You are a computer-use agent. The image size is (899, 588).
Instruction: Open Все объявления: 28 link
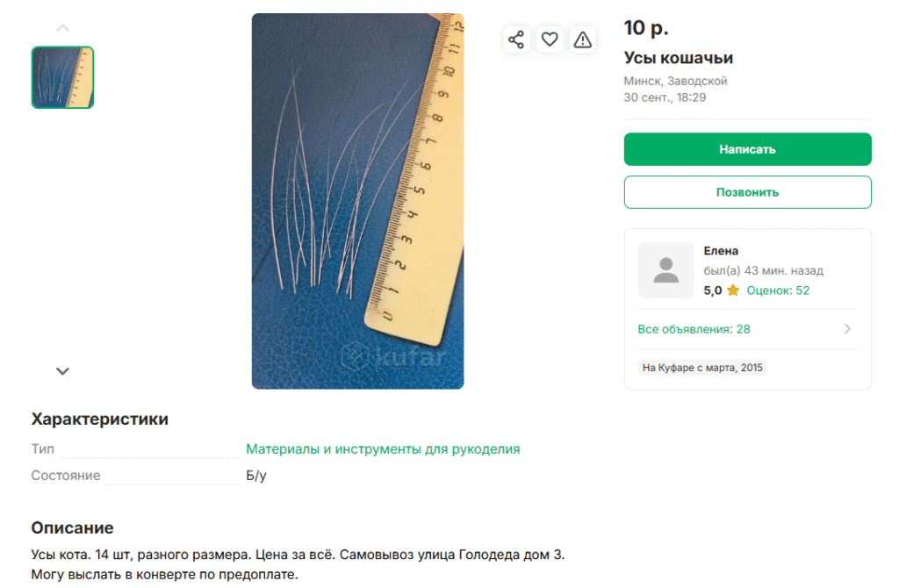[x=694, y=329]
